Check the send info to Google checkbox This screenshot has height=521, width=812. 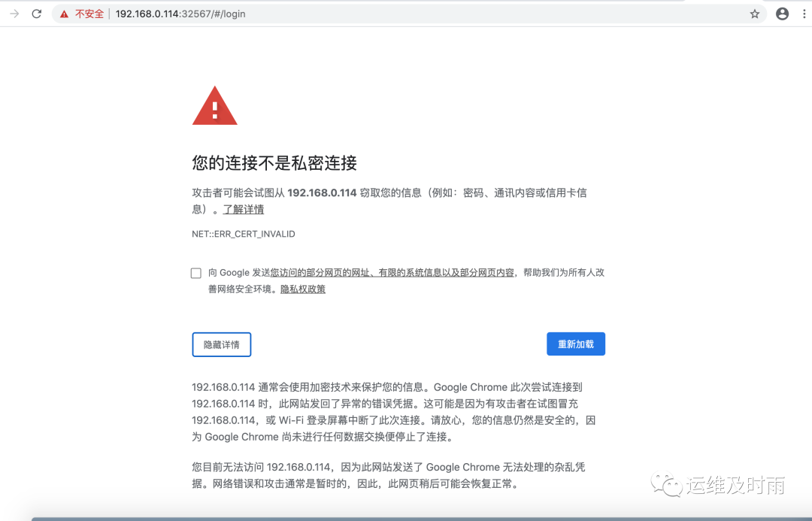coord(195,273)
